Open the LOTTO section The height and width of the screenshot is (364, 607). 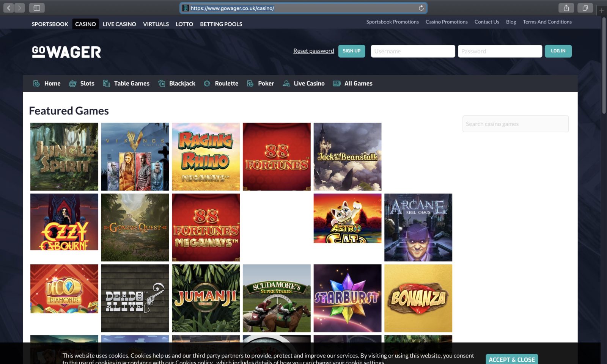pos(184,24)
